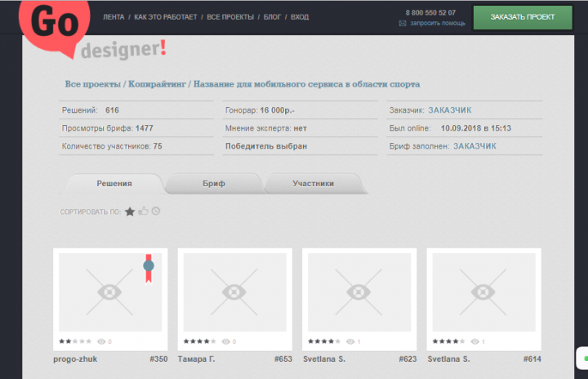Click Копирайтинг breadcrumb link

[157, 84]
